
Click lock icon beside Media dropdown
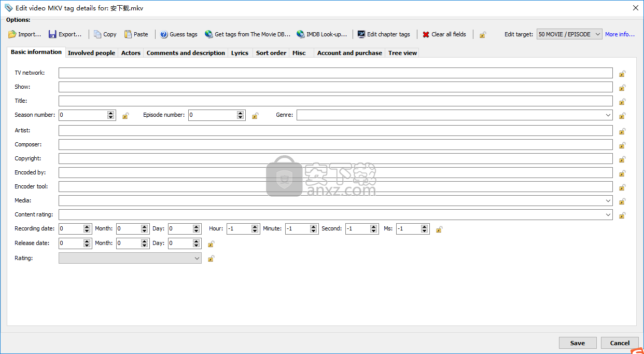[x=622, y=201]
